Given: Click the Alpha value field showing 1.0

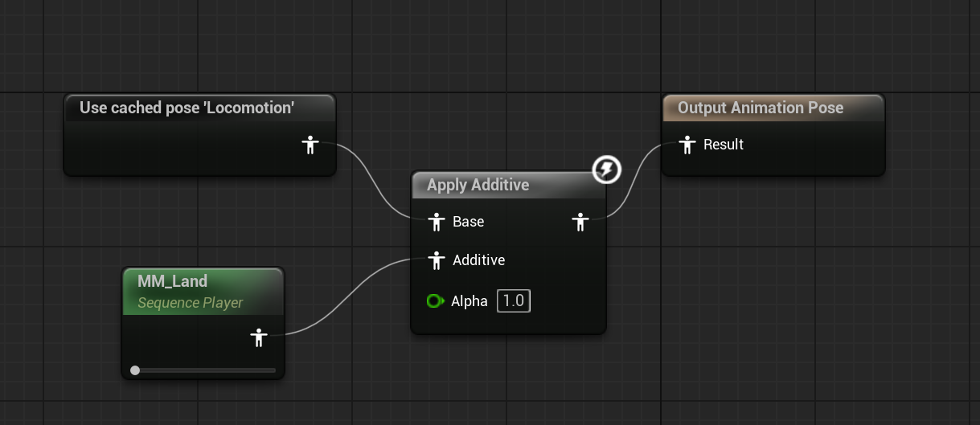Looking at the screenshot, I should (x=514, y=301).
